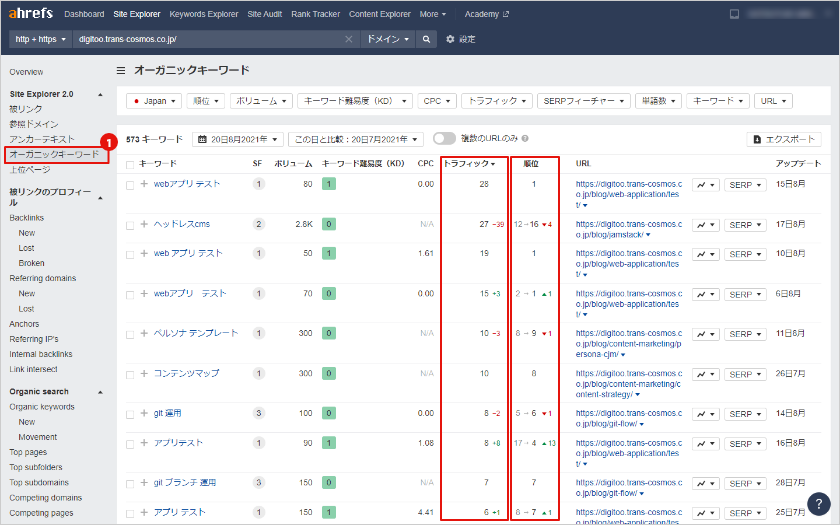The height and width of the screenshot is (525, 840).
Task: Select オーガニックキーワード in sidebar
Action: (55, 154)
